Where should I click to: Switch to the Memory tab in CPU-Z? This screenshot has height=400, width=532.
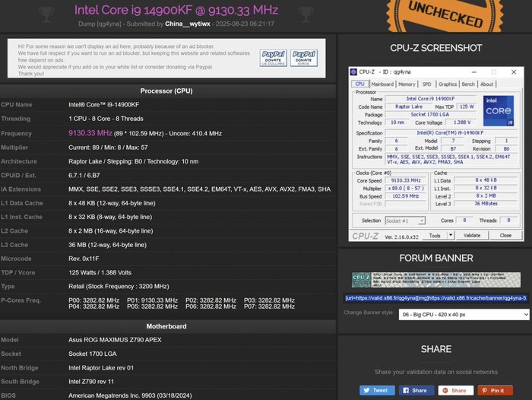tap(407, 84)
